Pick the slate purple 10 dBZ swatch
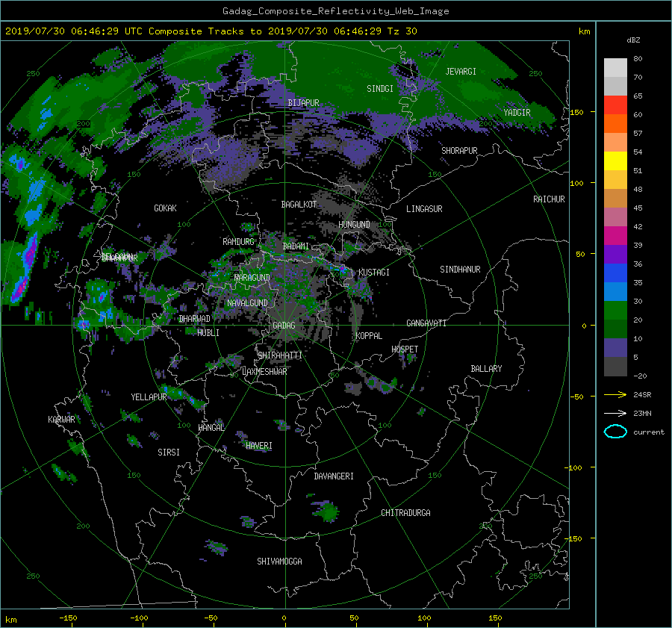The image size is (672, 628). (x=615, y=348)
